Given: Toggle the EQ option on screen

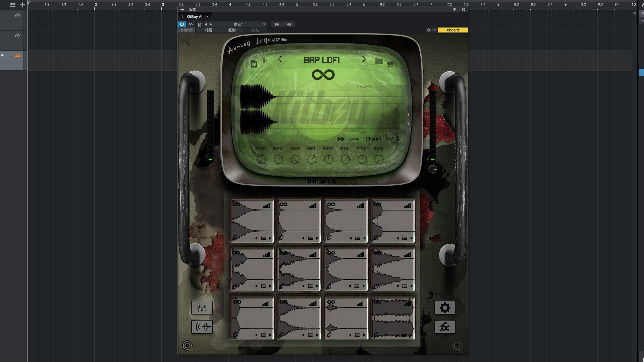Looking at the screenshot, I should click(x=384, y=86).
